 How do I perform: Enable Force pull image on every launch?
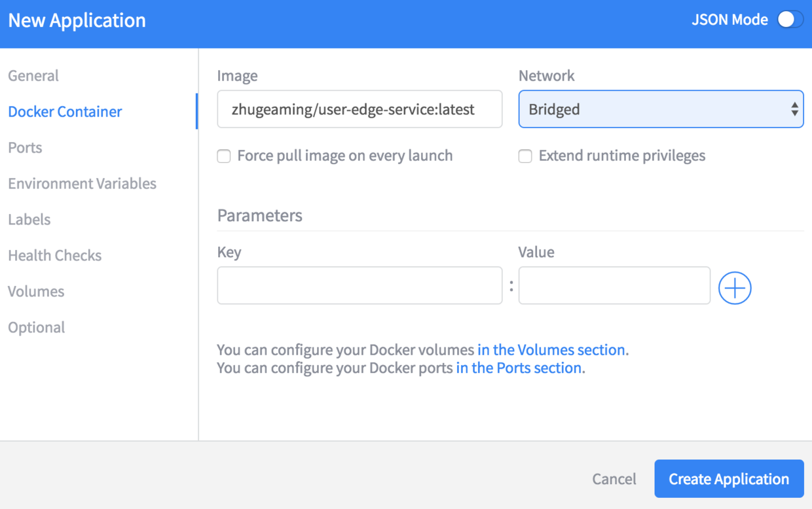pyautogui.click(x=224, y=156)
